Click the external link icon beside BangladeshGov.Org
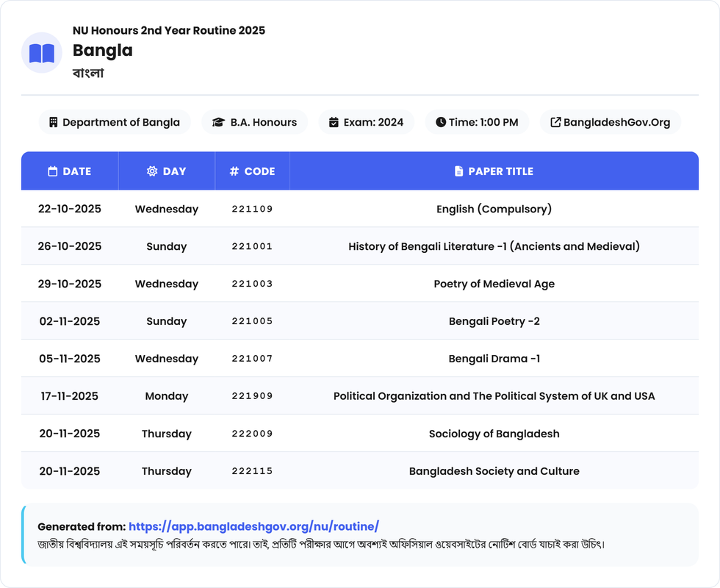Image resolution: width=720 pixels, height=588 pixels. coord(555,122)
